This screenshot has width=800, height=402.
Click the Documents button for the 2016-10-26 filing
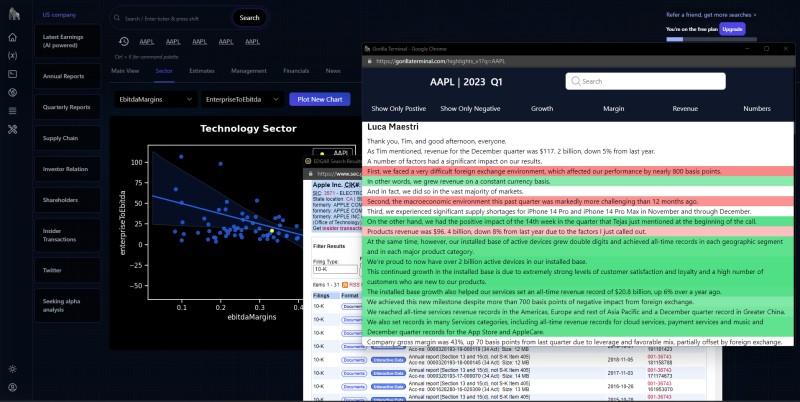pyautogui.click(x=354, y=387)
